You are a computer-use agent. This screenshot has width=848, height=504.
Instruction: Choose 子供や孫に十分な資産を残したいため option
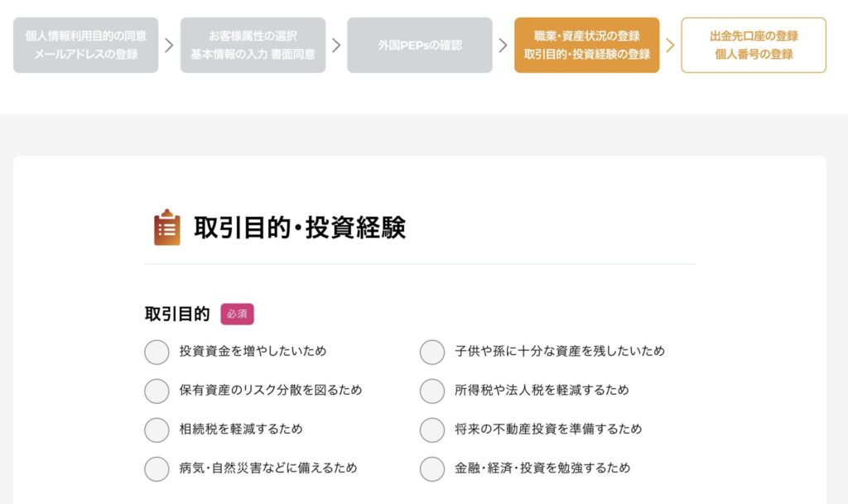click(432, 352)
